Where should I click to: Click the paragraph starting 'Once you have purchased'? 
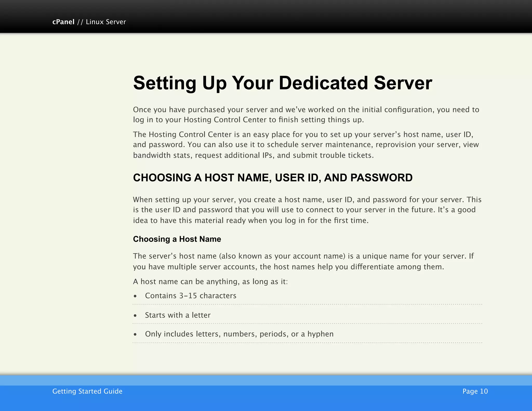click(x=306, y=115)
